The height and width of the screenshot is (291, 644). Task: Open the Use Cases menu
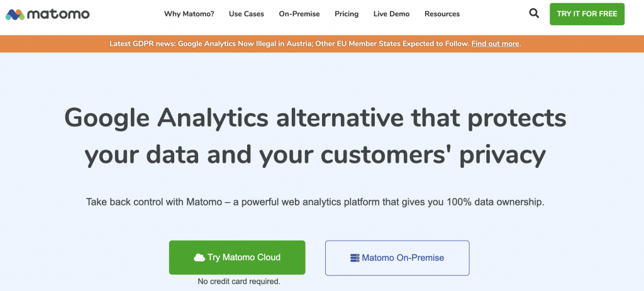[247, 14]
